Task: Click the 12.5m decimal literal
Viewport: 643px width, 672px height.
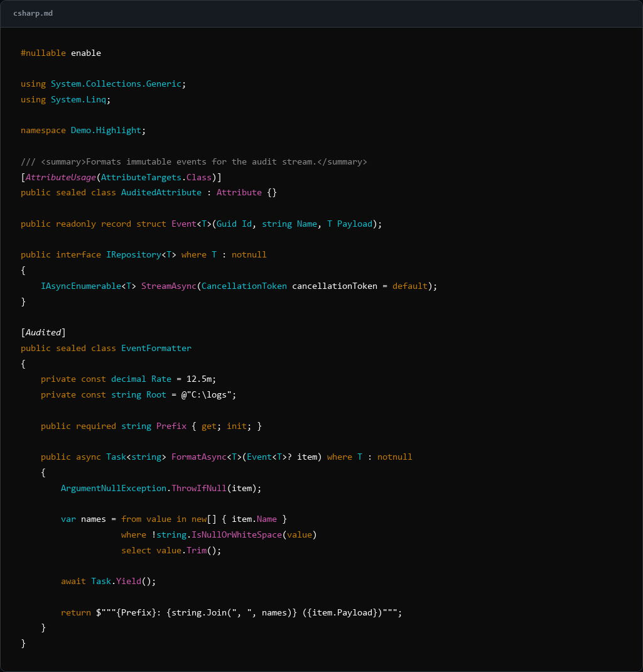Action: (x=199, y=379)
